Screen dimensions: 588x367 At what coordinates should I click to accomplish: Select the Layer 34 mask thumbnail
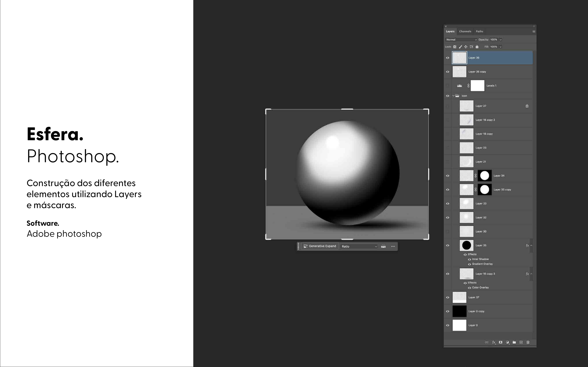point(484,176)
